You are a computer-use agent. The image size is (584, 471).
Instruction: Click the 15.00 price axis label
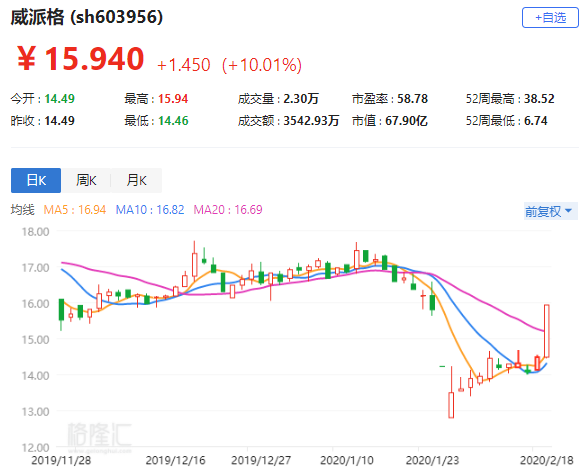point(35,340)
